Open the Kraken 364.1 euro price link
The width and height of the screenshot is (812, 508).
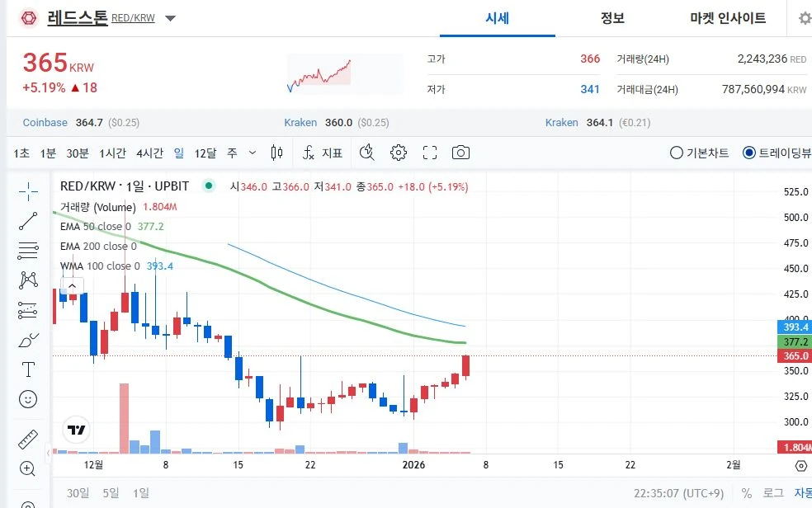point(597,123)
